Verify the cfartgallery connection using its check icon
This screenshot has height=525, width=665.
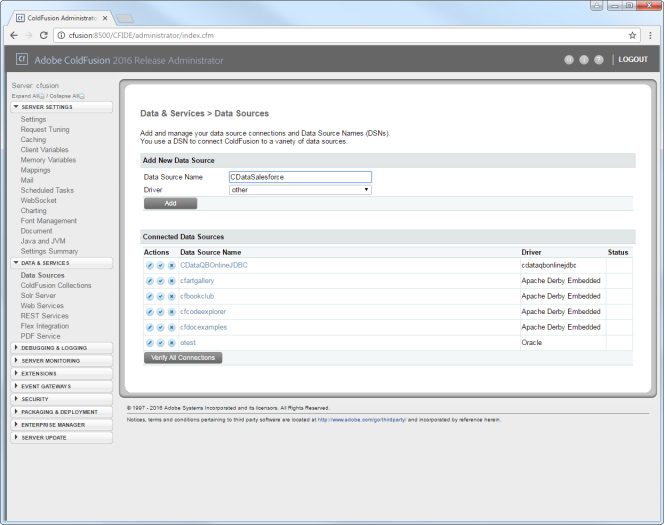[161, 281]
